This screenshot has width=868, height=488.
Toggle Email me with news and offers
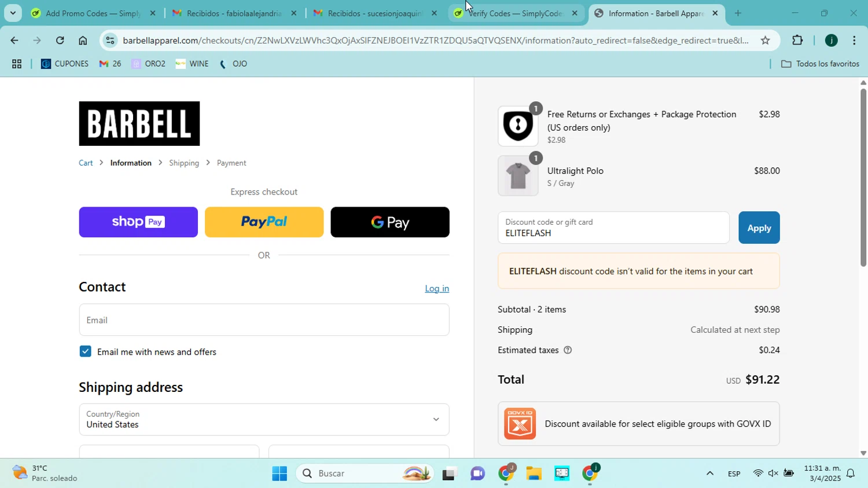(x=86, y=351)
